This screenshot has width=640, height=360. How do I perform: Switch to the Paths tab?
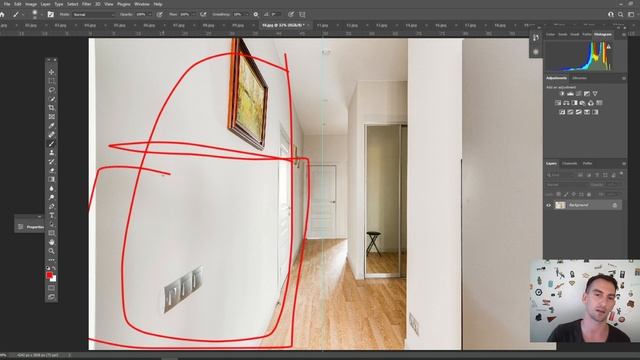(x=587, y=163)
